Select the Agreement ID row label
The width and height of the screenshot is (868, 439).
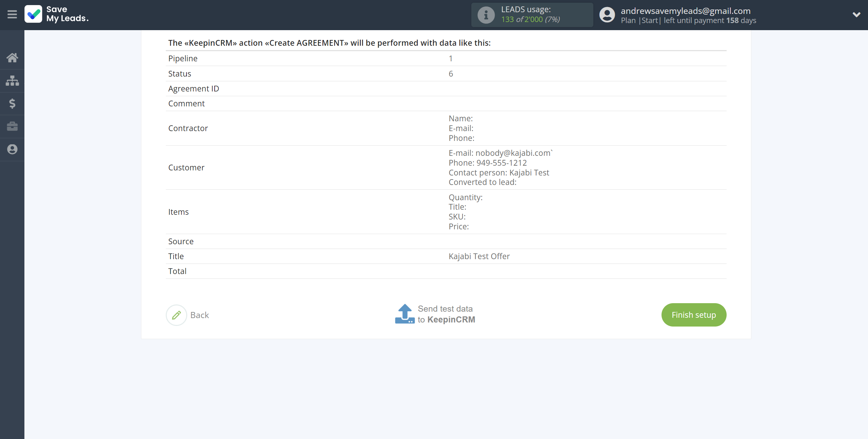coord(194,88)
